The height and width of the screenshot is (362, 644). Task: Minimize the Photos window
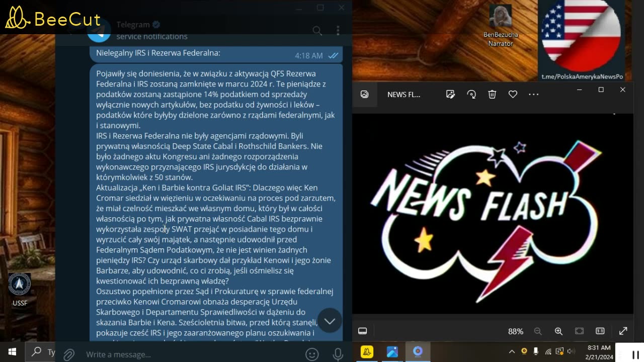coord(579,89)
